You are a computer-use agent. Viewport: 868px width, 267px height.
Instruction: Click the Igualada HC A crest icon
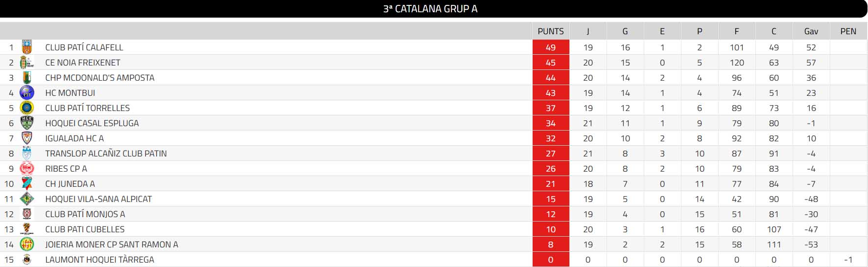(x=27, y=138)
